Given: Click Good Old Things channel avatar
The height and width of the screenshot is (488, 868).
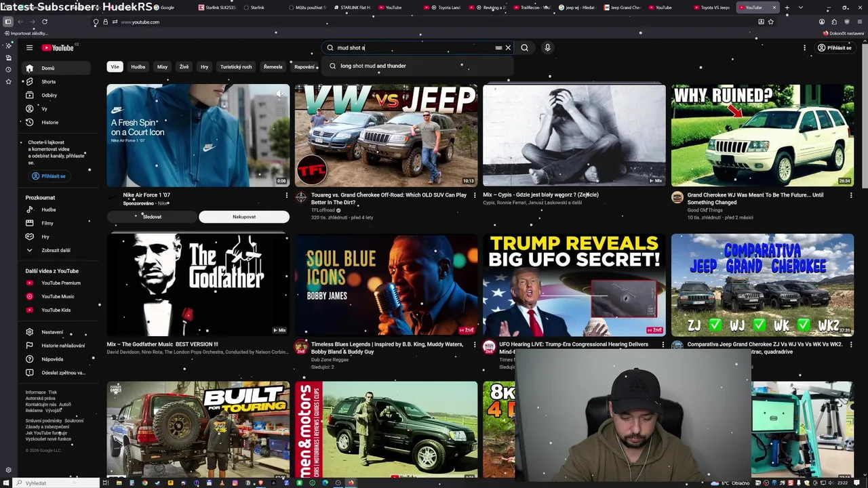Looking at the screenshot, I should (677, 197).
